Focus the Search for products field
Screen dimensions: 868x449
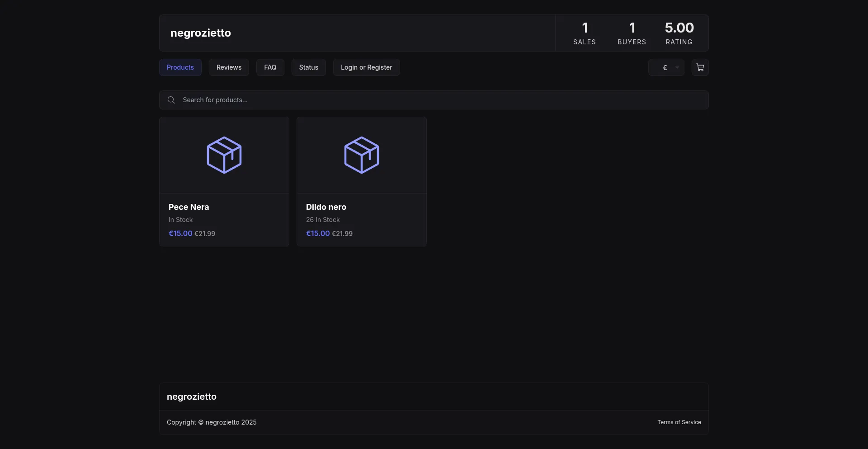(434, 100)
